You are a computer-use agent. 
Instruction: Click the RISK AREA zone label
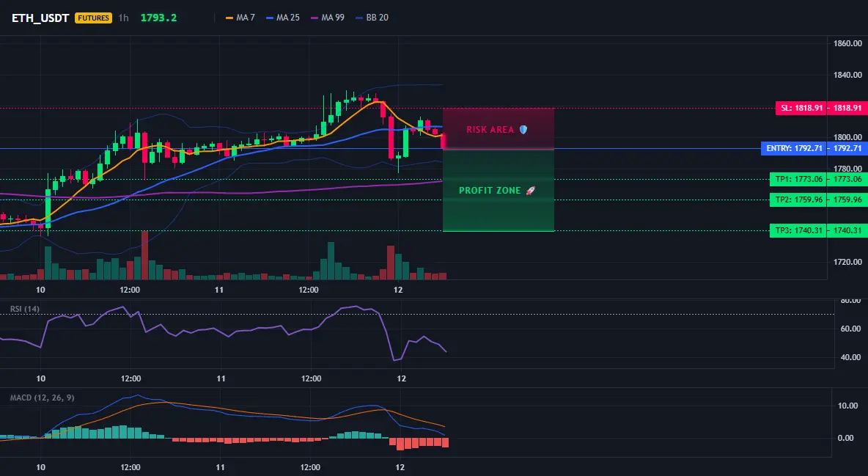[496, 130]
